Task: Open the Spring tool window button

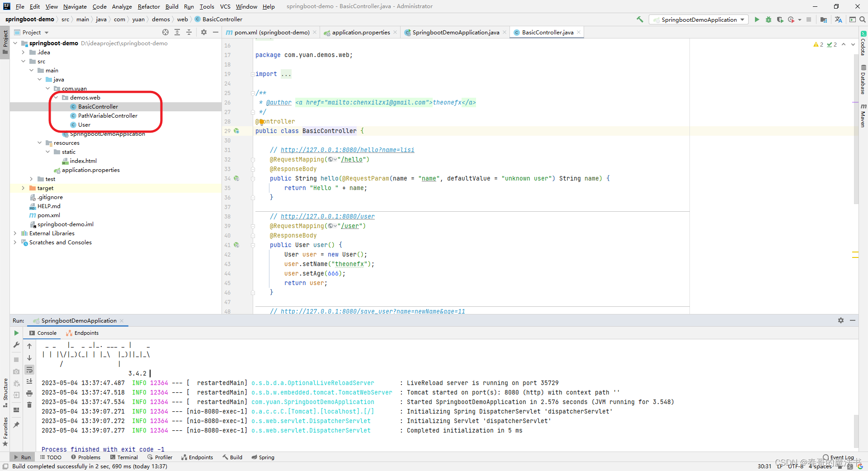Action: coord(263,457)
